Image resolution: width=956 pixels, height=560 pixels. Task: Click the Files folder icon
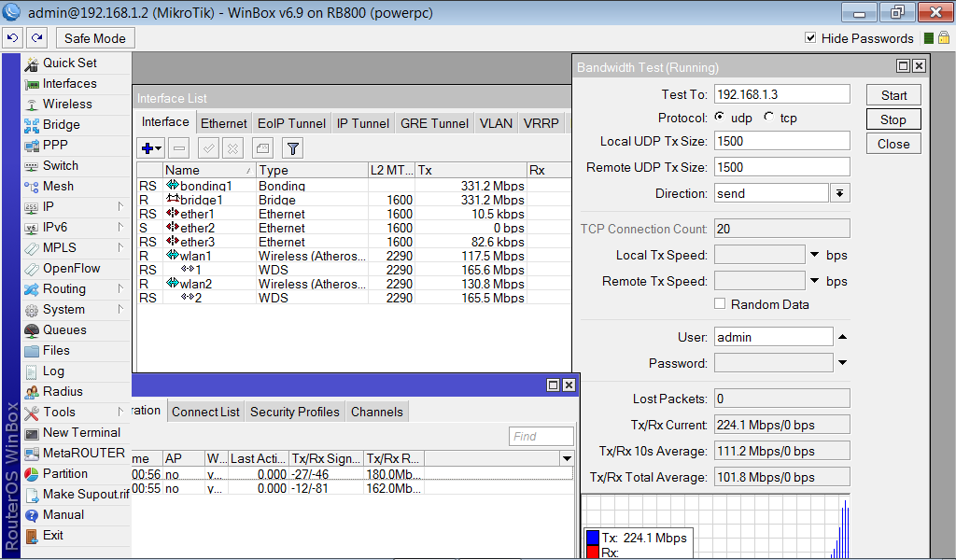[31, 351]
